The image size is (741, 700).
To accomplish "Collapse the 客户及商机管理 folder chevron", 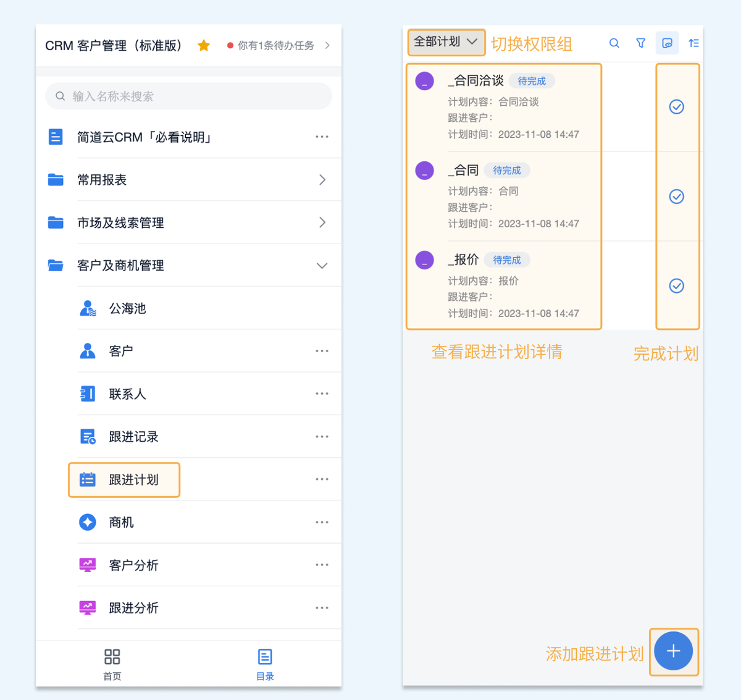I will coord(322,266).
